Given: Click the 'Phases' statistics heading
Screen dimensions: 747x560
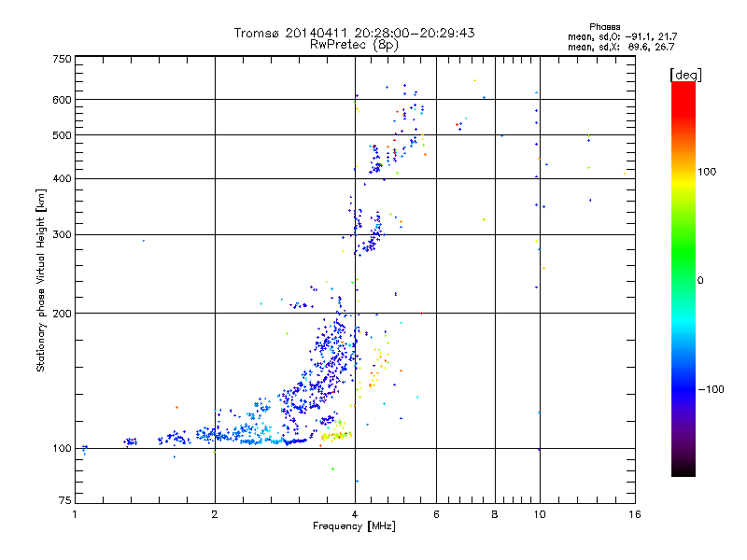Looking at the screenshot, I should pos(605,27).
